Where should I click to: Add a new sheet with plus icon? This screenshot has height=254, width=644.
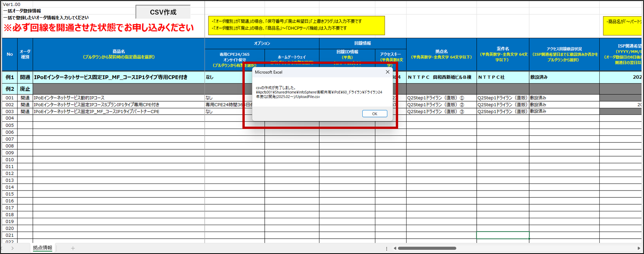[73, 248]
